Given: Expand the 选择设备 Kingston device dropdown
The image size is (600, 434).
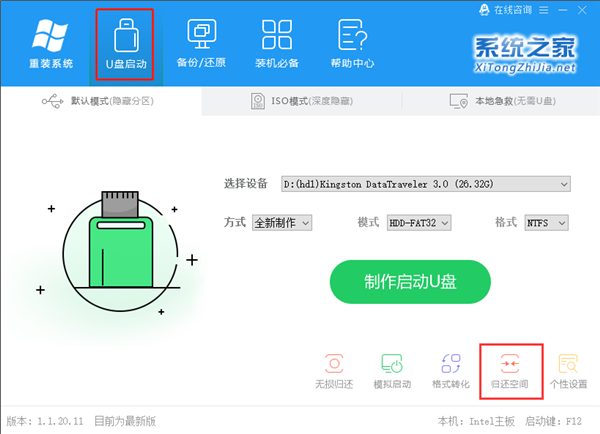Looking at the screenshot, I should click(x=426, y=184).
